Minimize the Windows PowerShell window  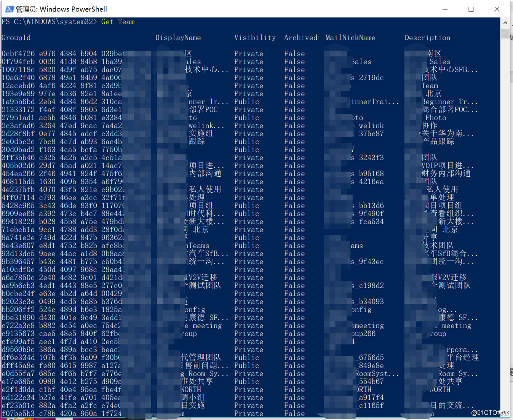click(445, 9)
